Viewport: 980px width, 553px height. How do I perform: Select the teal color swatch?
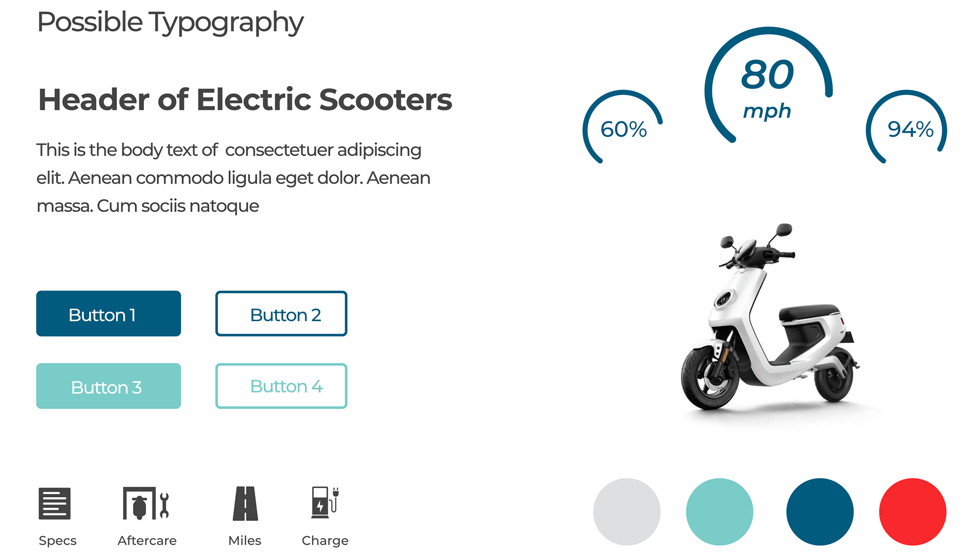coord(720,512)
